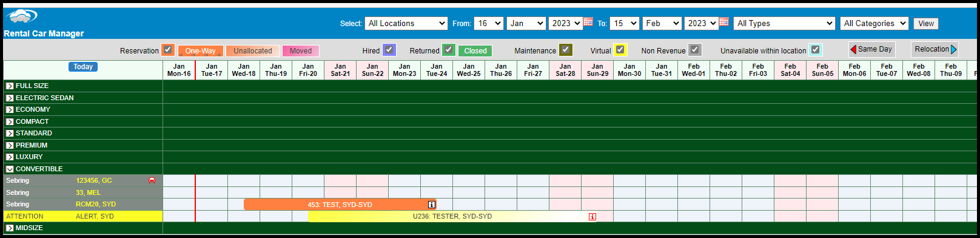The width and height of the screenshot is (980, 238).
Task: Click the Rental Car Manager title text
Action: (x=44, y=33)
